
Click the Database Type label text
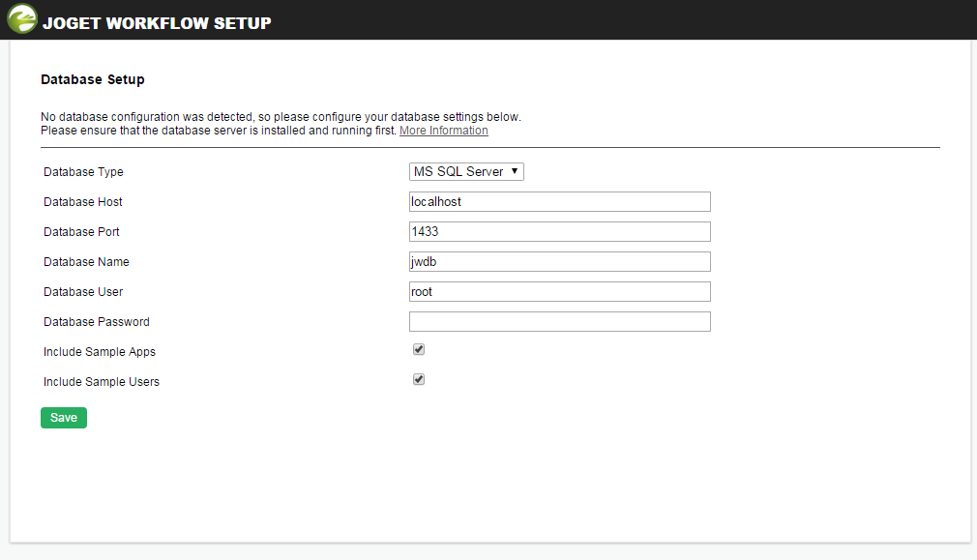click(x=83, y=172)
